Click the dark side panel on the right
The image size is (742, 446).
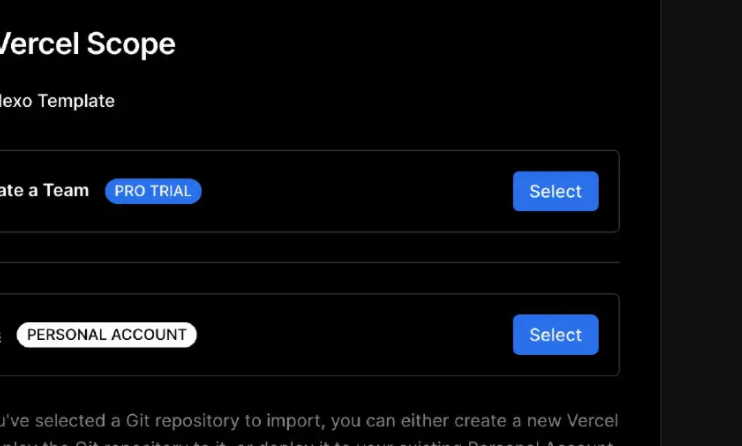click(701, 220)
